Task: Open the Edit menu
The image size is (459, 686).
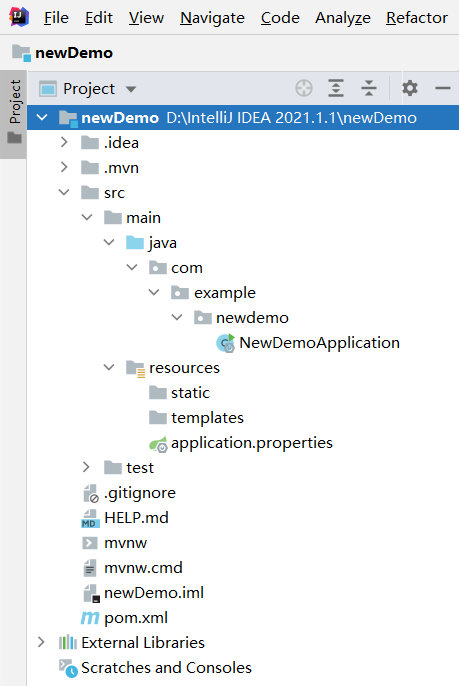Action: click(x=98, y=18)
